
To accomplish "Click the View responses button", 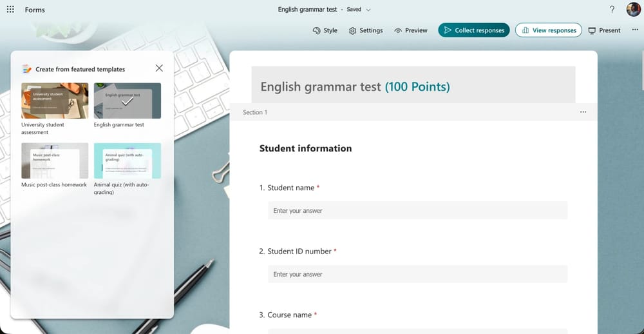I will [x=549, y=30].
